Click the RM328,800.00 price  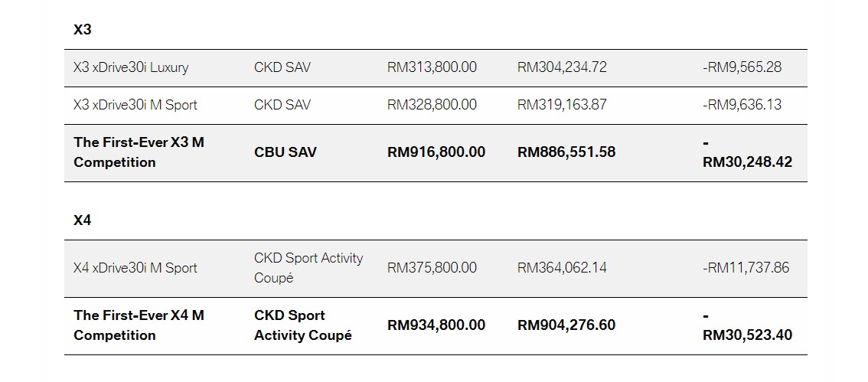(x=432, y=105)
